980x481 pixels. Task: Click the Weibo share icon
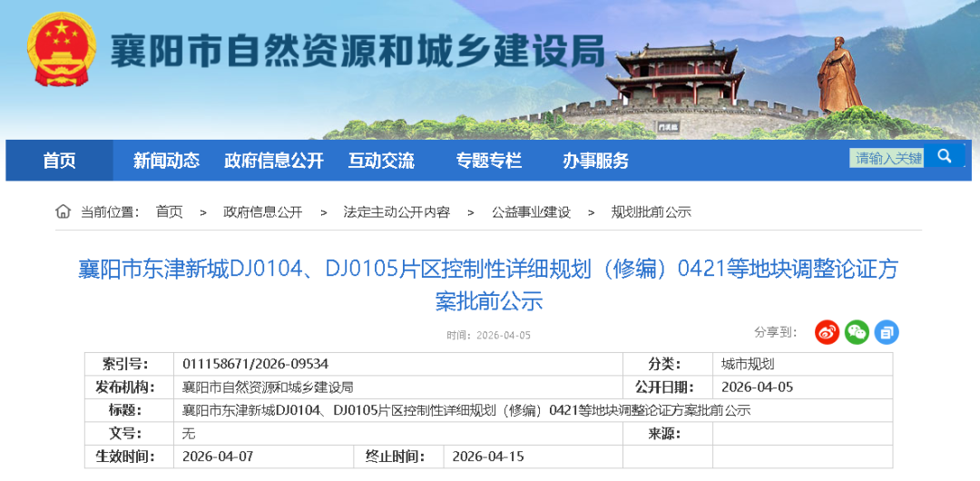(x=827, y=332)
